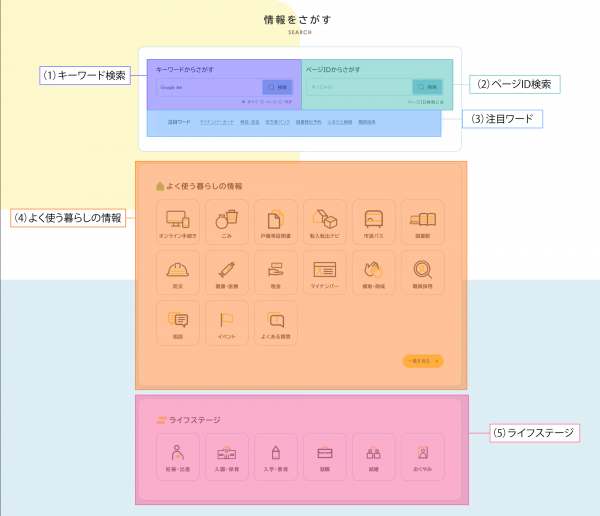This screenshot has width=600, height=516.
Task: Open the マイナンバーカード trending word link
Action: (217, 122)
